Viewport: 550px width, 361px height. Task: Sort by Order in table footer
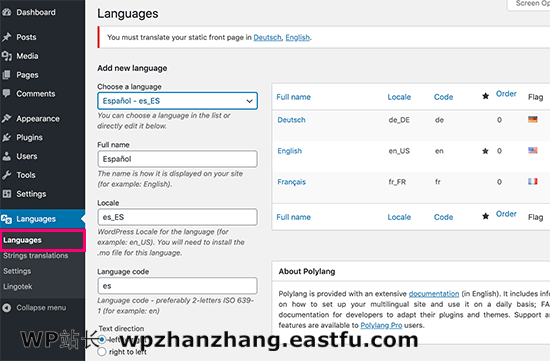[506, 214]
